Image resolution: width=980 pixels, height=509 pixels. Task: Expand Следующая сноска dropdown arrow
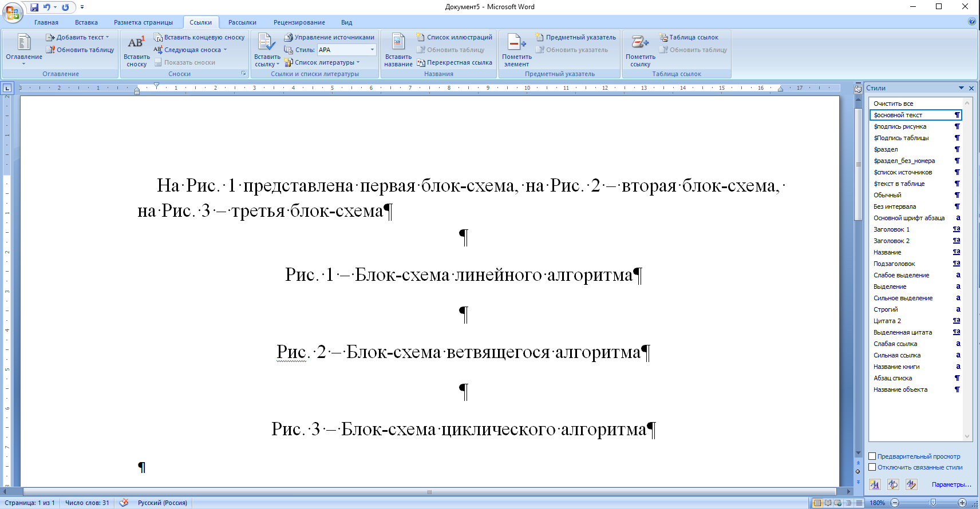pos(226,50)
